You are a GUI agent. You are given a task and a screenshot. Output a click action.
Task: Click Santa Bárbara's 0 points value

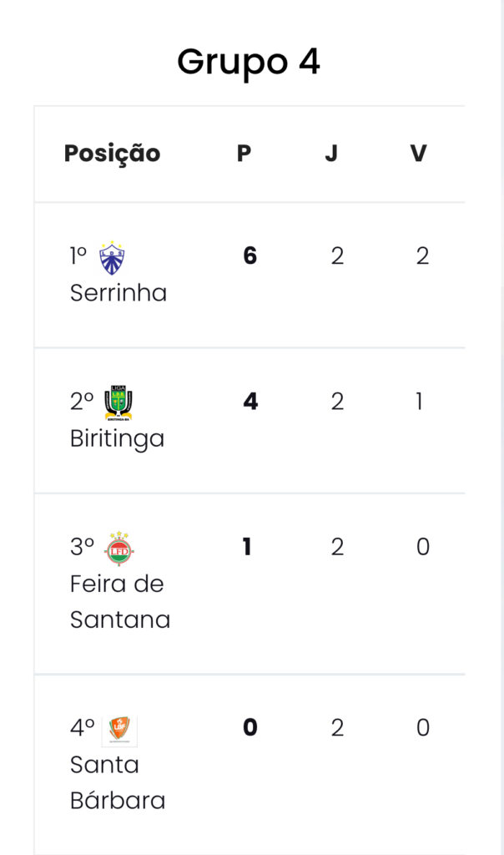tap(249, 728)
